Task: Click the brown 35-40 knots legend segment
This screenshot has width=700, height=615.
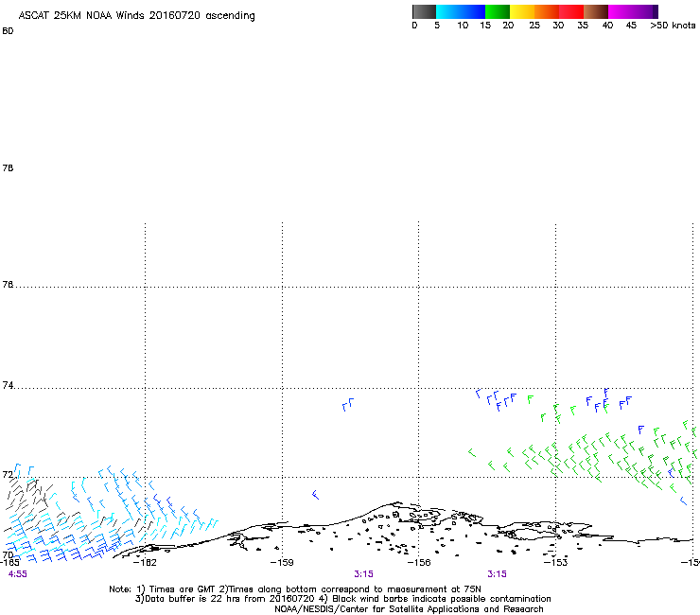Action: (596, 11)
